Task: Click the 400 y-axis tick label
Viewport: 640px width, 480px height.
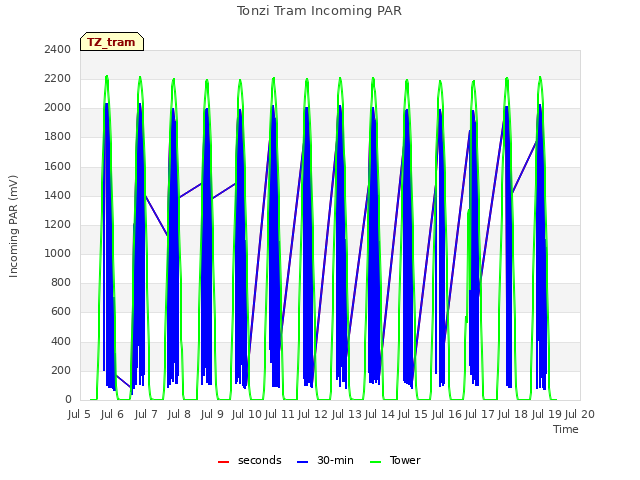Action: (x=61, y=341)
